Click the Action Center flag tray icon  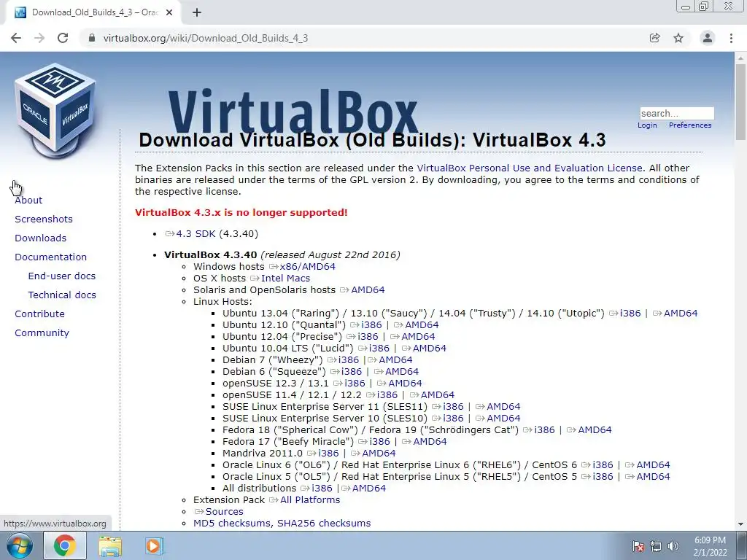pyautogui.click(x=638, y=546)
